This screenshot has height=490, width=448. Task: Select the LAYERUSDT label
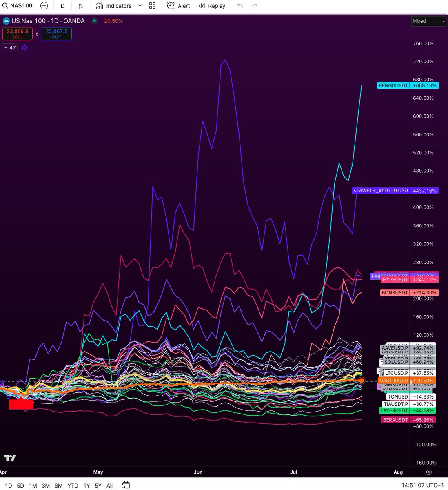(x=407, y=411)
